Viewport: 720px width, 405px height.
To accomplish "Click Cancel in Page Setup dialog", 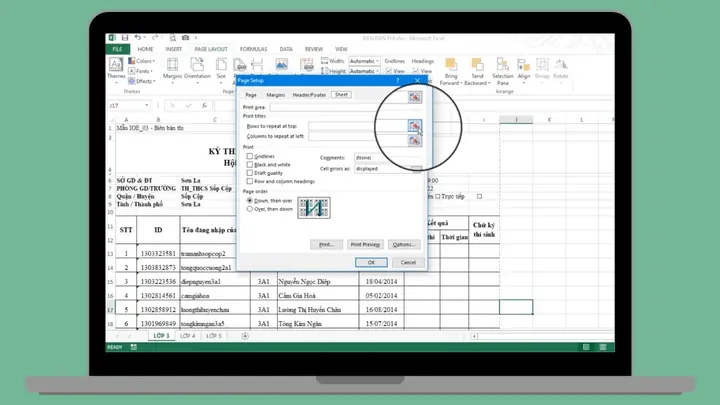I will (x=408, y=263).
